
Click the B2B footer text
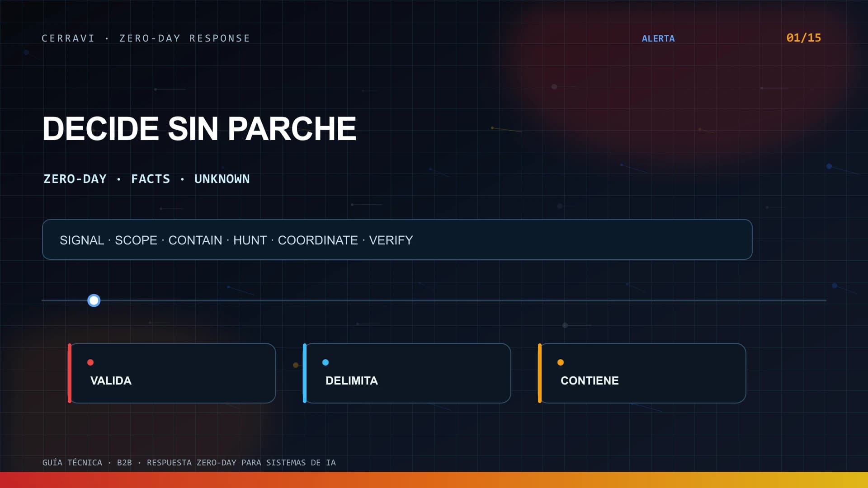point(124,463)
